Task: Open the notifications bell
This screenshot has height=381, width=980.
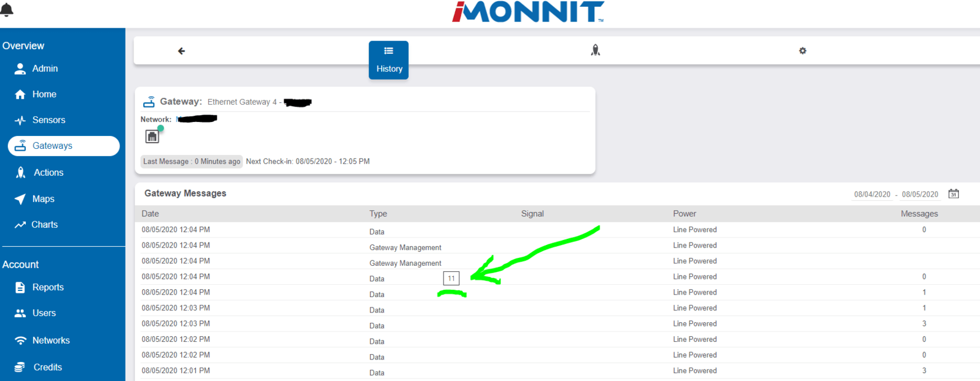Action: (x=7, y=10)
